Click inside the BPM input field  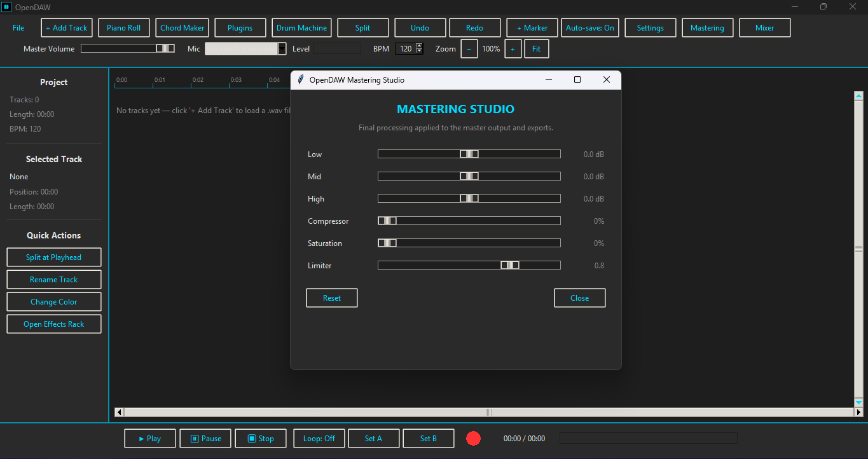coord(405,48)
